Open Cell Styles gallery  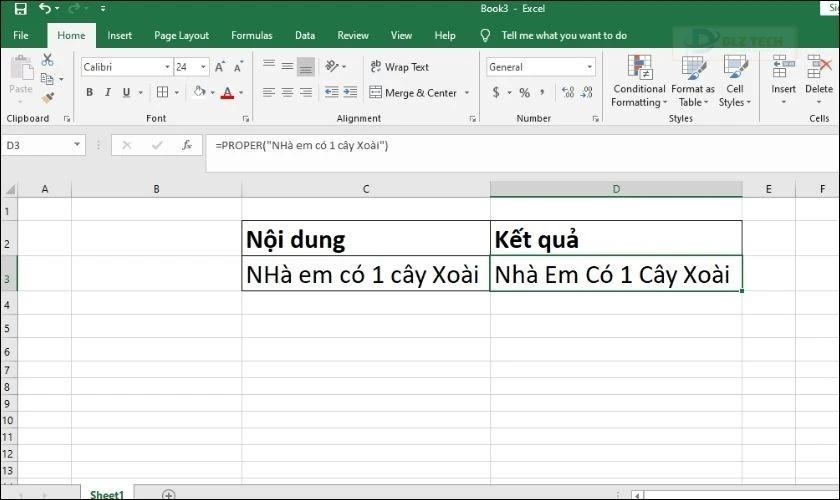734,81
